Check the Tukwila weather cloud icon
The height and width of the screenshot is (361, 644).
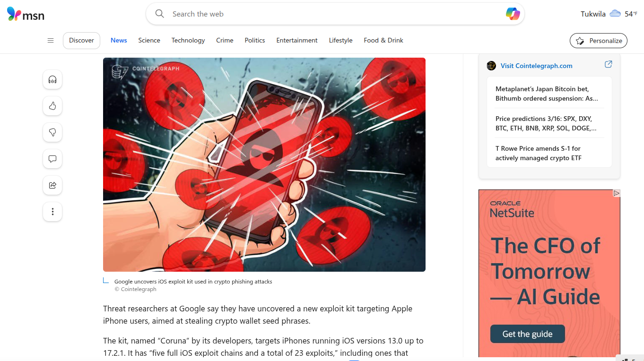point(615,14)
